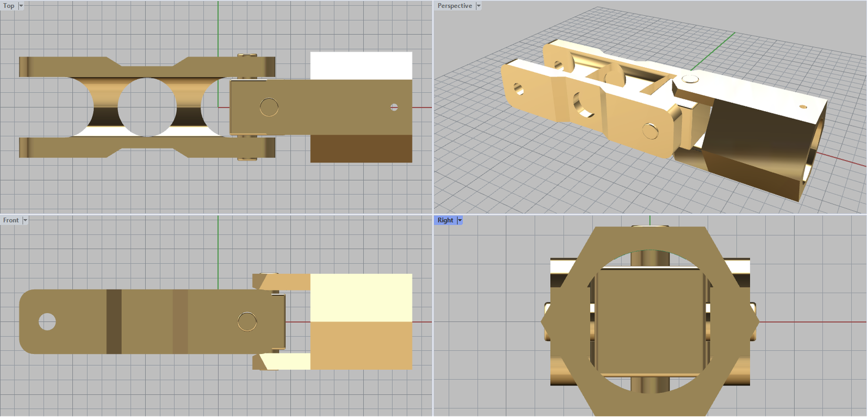Open the Perspective viewport menu arrow
This screenshot has width=868, height=419.
(x=478, y=6)
